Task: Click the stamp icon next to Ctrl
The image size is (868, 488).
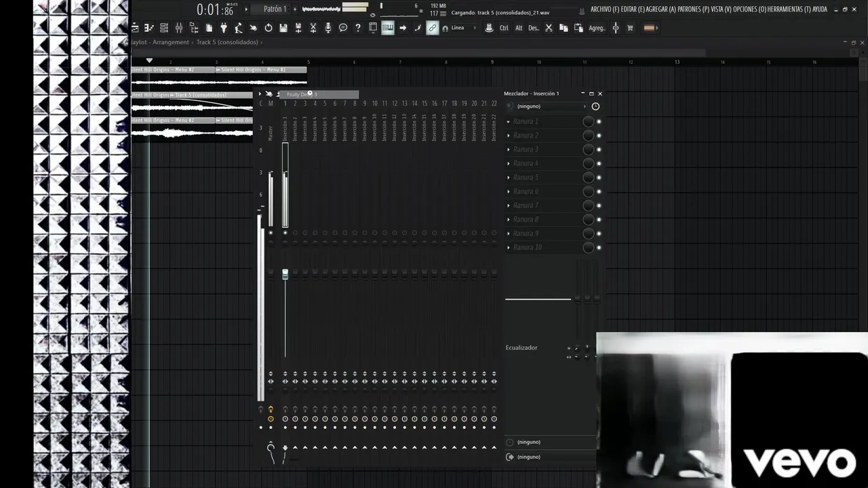Action: [x=489, y=28]
